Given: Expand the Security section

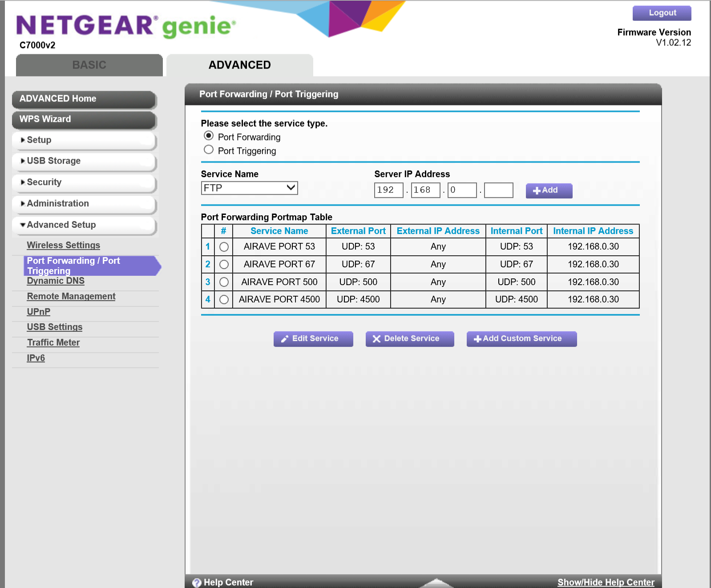Looking at the screenshot, I should [x=84, y=182].
